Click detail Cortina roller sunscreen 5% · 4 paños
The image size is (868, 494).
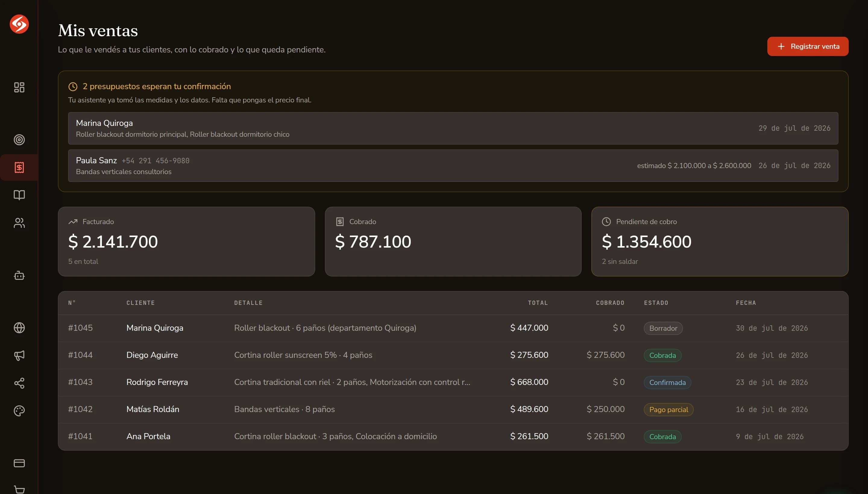303,355
